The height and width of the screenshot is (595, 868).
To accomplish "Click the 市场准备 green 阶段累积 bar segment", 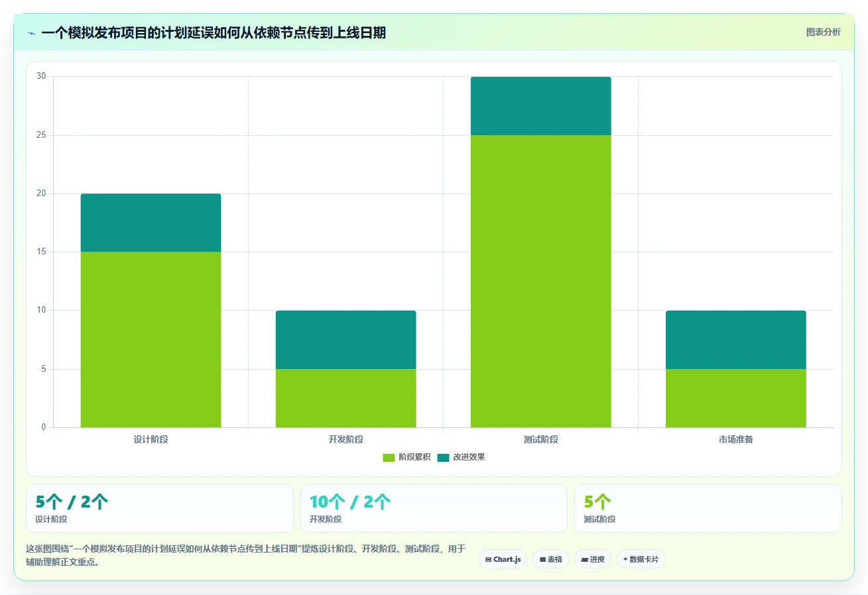I will pyautogui.click(x=735, y=398).
